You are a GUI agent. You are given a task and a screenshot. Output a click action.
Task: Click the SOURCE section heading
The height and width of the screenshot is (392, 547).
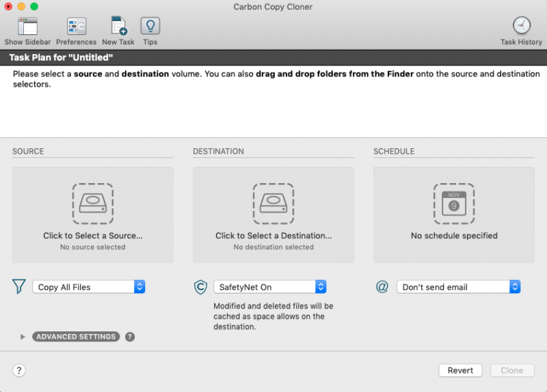pos(28,151)
